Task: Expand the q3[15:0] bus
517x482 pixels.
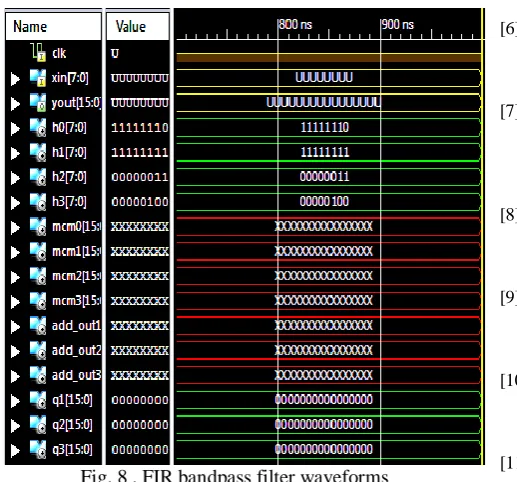Action: [15, 451]
